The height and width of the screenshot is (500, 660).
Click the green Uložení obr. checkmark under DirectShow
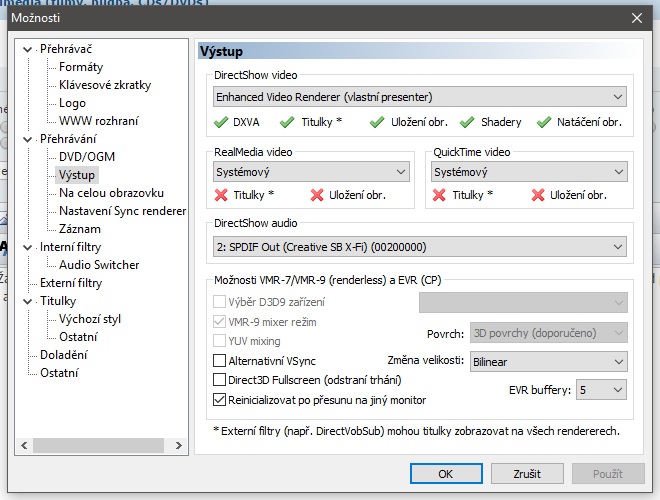click(x=377, y=122)
